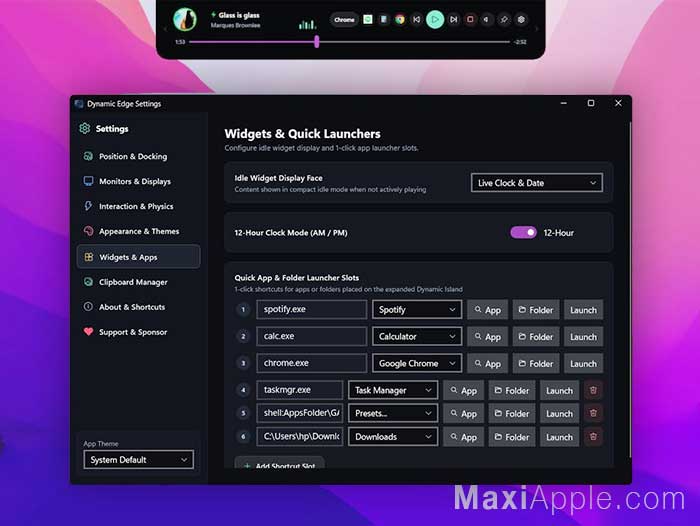
Task: Launch Google Chrome icon in media island
Action: [x=400, y=19]
